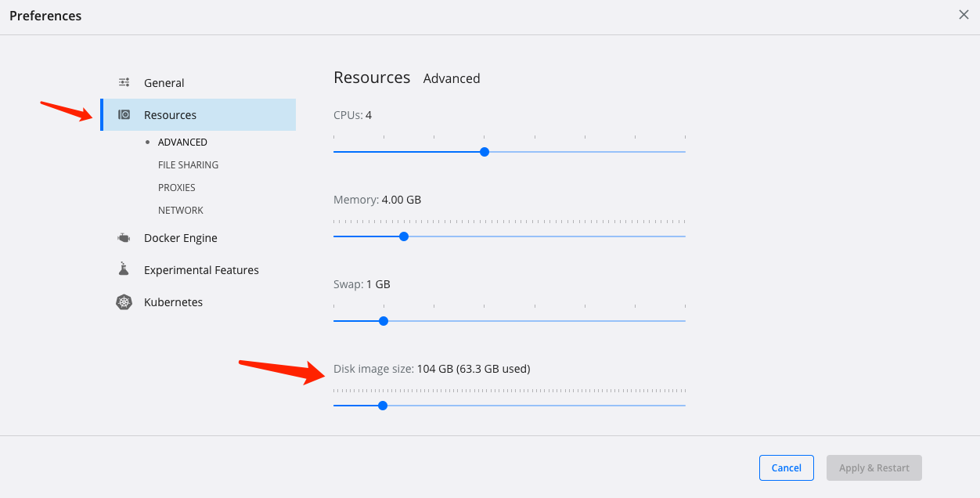This screenshot has width=980, height=498.
Task: Open the FILE SHARING sub-section
Action: 188,165
